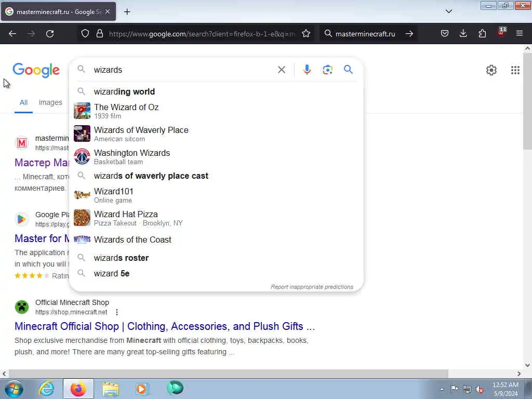Viewport: 532px width, 399px height.
Task: Choose 'Wizards of Waverly Place' sitcom suggestion
Action: coord(216,134)
